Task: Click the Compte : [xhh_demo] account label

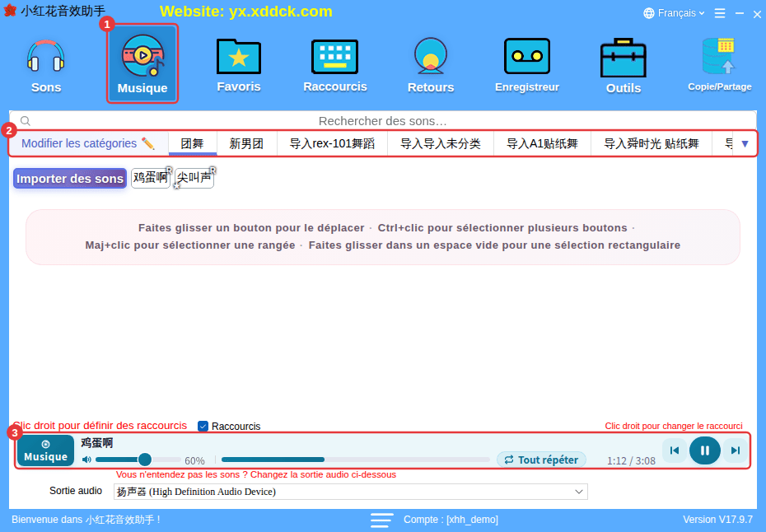Action: (x=451, y=520)
